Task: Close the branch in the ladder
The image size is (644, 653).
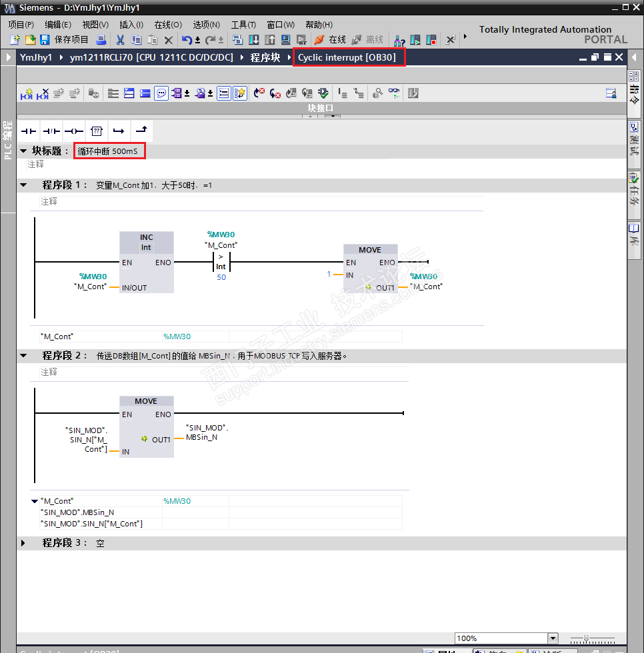Action: tap(141, 131)
